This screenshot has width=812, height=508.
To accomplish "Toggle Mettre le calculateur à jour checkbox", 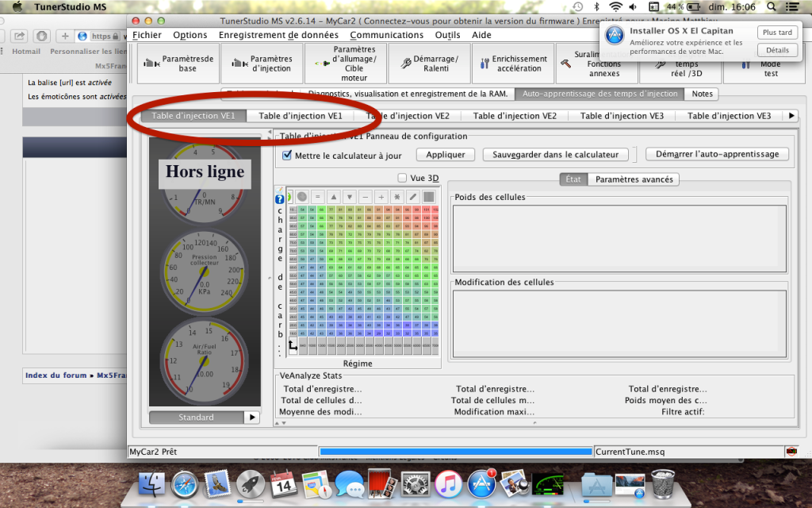I will (x=287, y=155).
